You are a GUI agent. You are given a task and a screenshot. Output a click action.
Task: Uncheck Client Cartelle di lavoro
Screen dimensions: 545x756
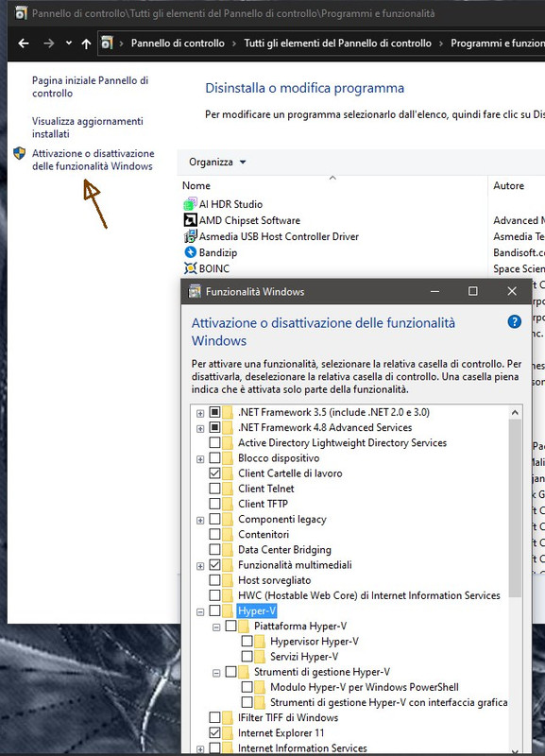215,473
